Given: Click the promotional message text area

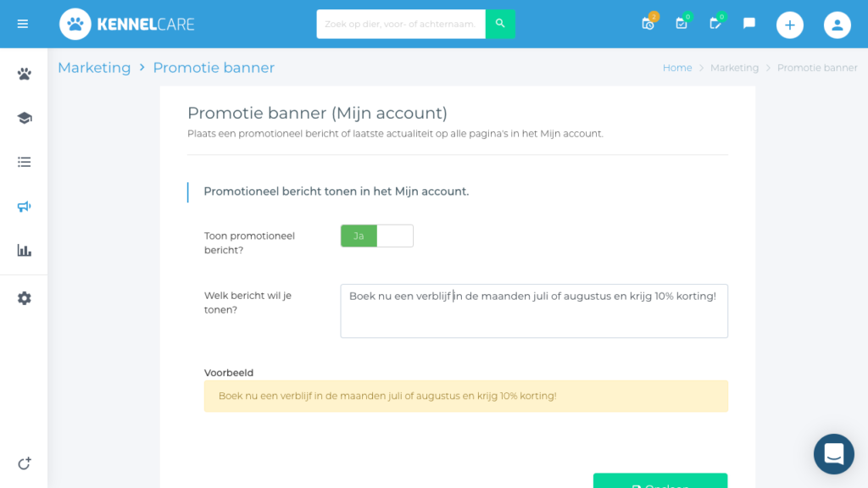Looking at the screenshot, I should (x=534, y=311).
